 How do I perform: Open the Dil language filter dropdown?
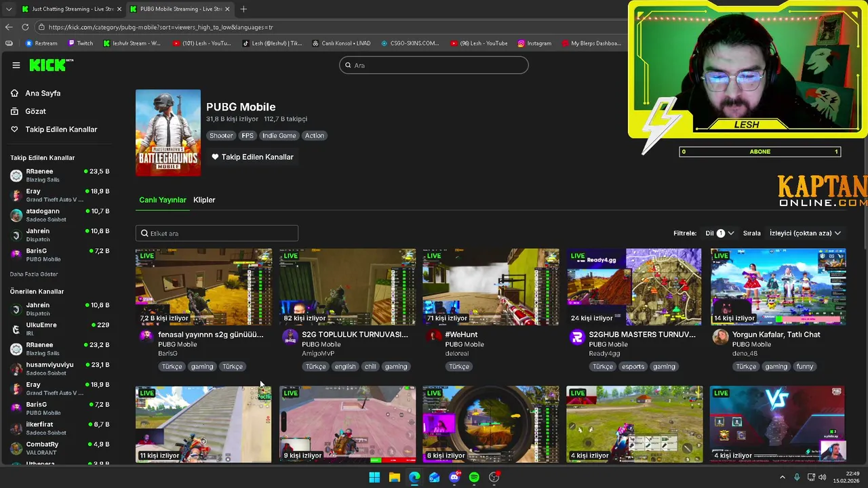tap(719, 233)
